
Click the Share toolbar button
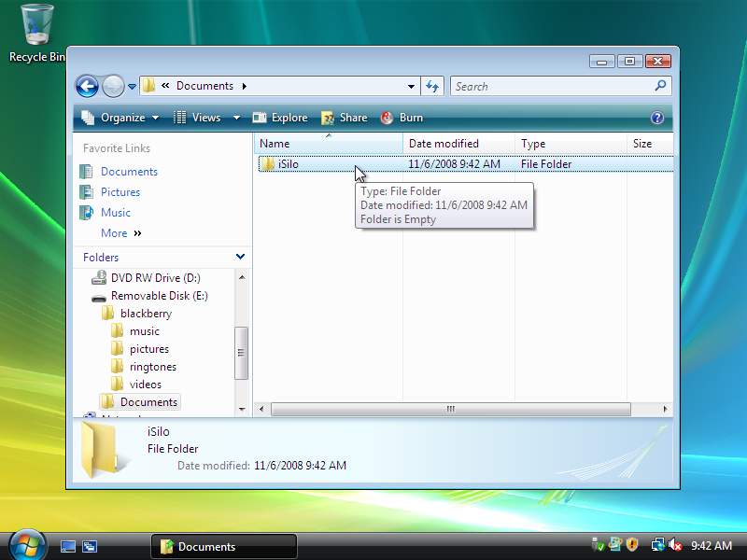coord(344,118)
